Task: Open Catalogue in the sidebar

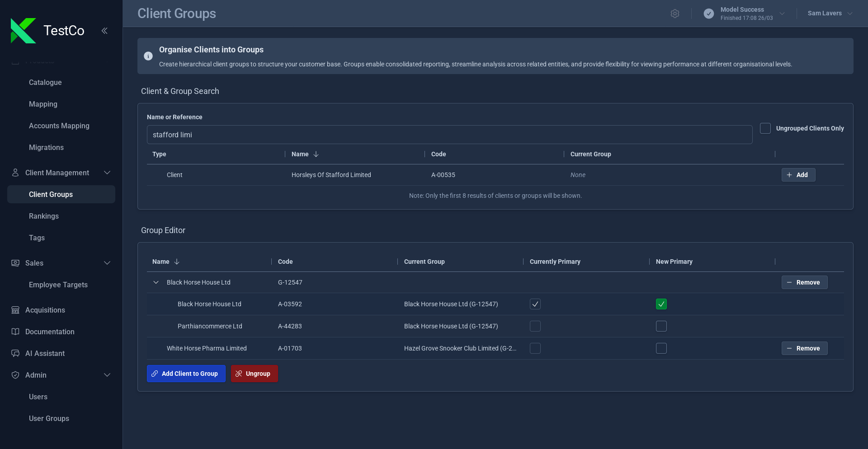Action: point(45,82)
